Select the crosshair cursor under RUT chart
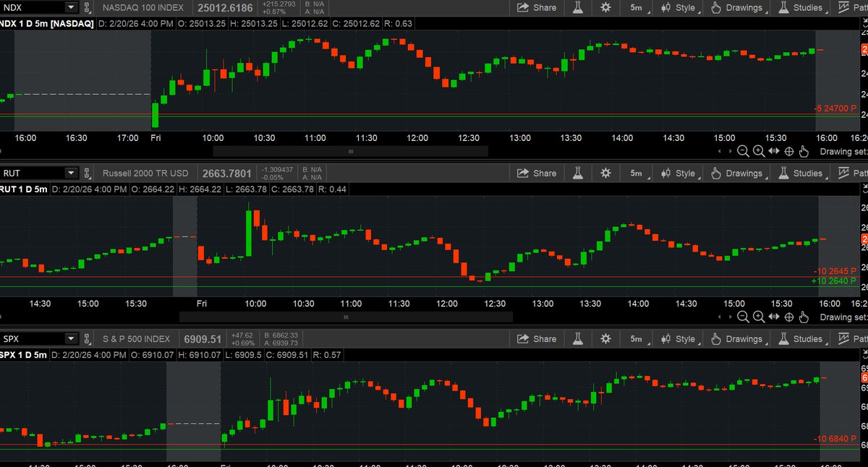Screen dimensions: 868x467 pos(789,317)
